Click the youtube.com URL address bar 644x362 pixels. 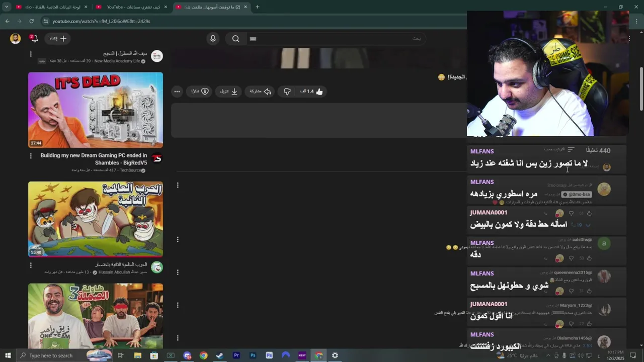click(102, 21)
